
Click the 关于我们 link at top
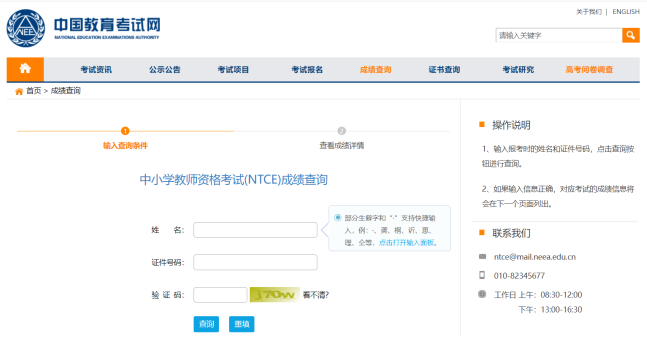589,12
